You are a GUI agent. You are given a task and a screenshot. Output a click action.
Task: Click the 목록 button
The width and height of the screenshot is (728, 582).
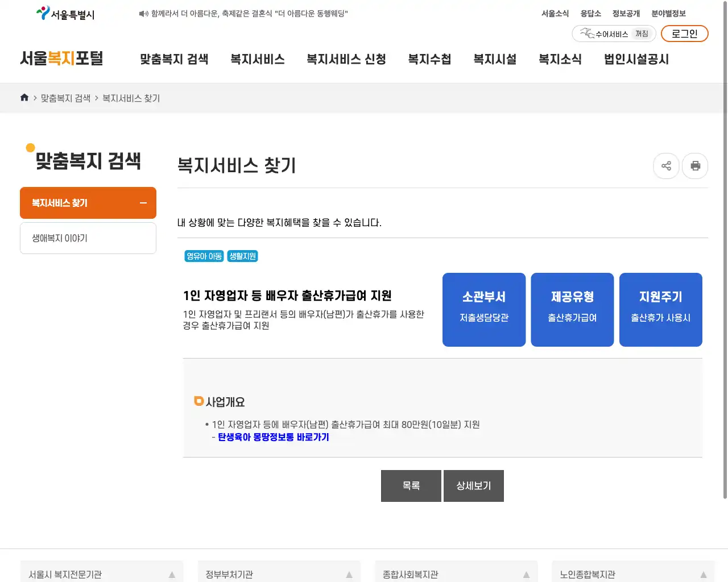411,486
